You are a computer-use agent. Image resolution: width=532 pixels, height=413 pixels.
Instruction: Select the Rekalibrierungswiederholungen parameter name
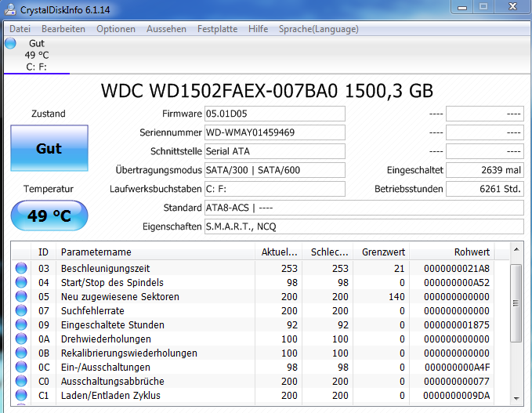pyautogui.click(x=129, y=353)
